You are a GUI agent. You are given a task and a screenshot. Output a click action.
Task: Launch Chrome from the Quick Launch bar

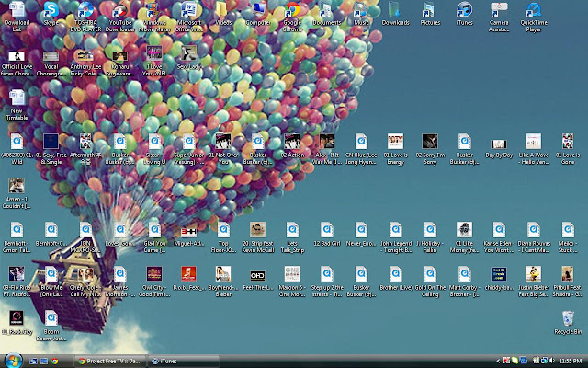pos(55,362)
